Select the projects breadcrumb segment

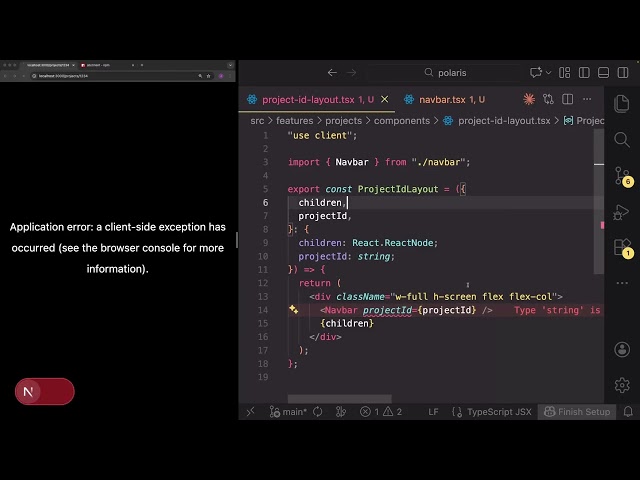[x=343, y=121]
